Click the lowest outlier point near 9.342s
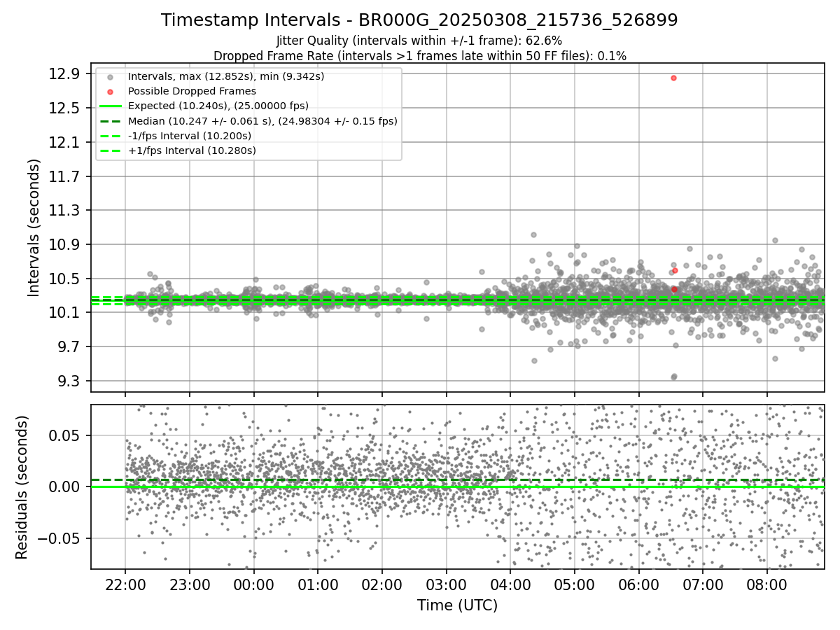The height and width of the screenshot is (630, 840). click(673, 377)
